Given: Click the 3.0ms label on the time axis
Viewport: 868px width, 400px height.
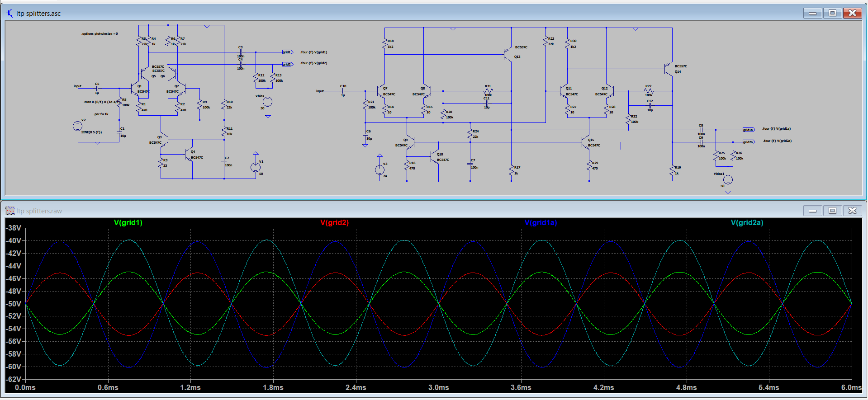Looking at the screenshot, I should tap(439, 387).
